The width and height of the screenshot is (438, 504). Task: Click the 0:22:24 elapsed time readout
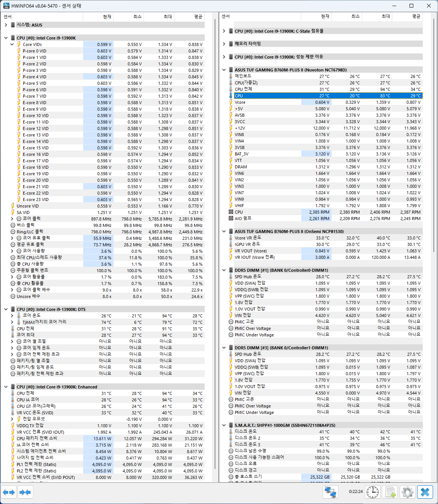[356, 491]
